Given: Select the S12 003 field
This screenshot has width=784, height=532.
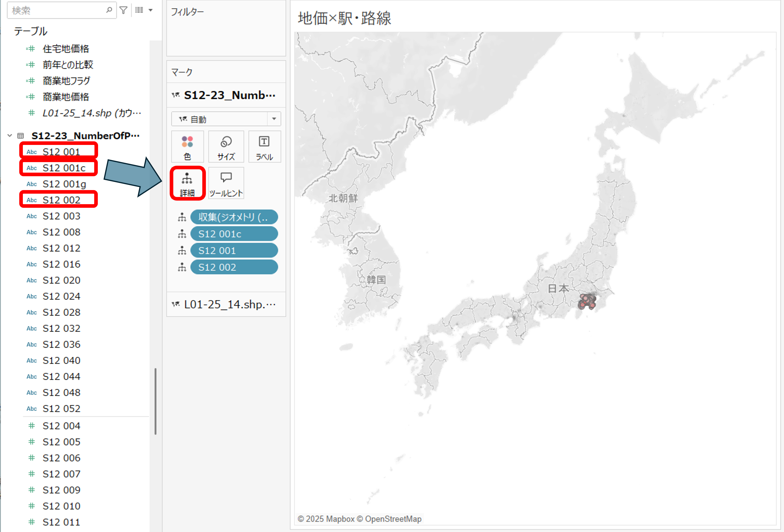Looking at the screenshot, I should (x=61, y=216).
